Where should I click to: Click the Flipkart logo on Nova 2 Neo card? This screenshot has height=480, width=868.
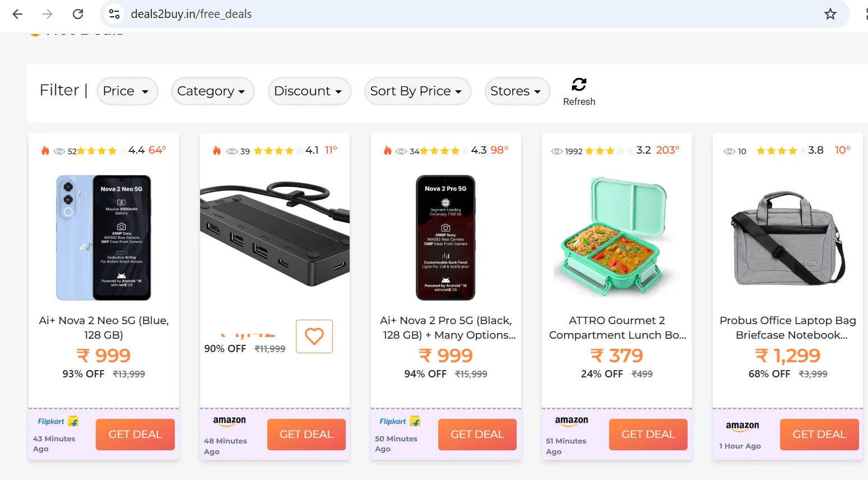(58, 421)
